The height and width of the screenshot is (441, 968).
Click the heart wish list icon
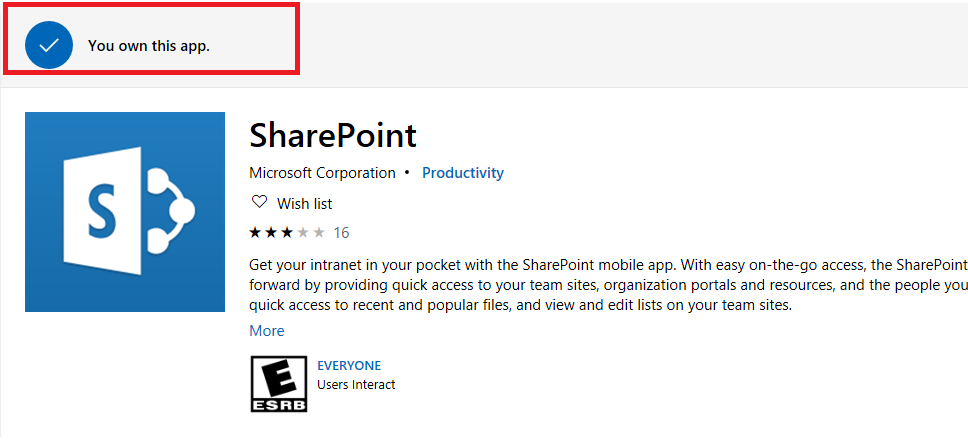pos(259,202)
